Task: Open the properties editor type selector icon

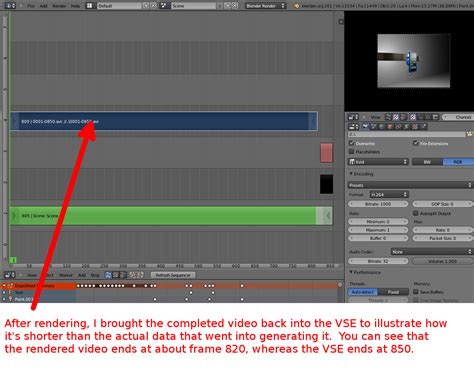Action: tap(353, 127)
